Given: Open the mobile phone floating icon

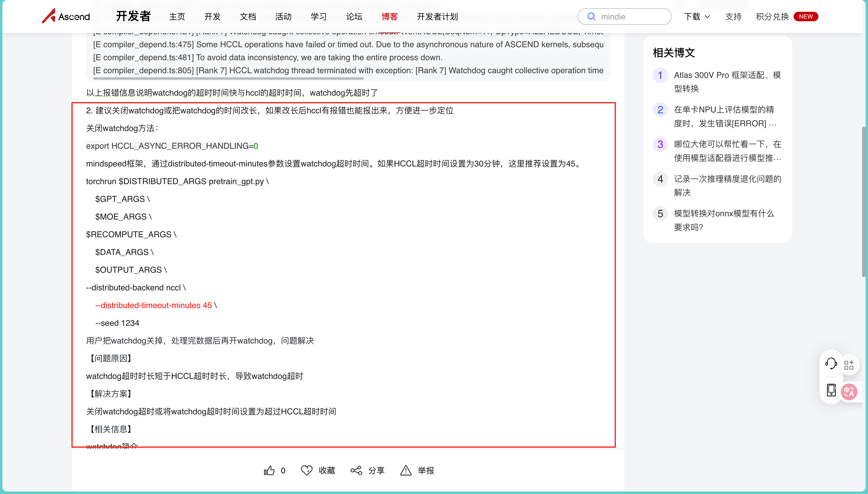Looking at the screenshot, I should 831,390.
